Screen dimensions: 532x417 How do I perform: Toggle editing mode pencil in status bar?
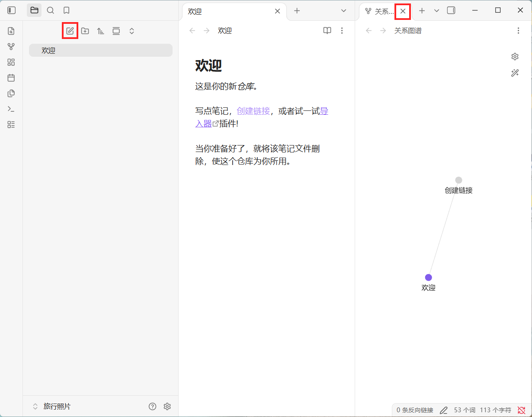(x=444, y=410)
